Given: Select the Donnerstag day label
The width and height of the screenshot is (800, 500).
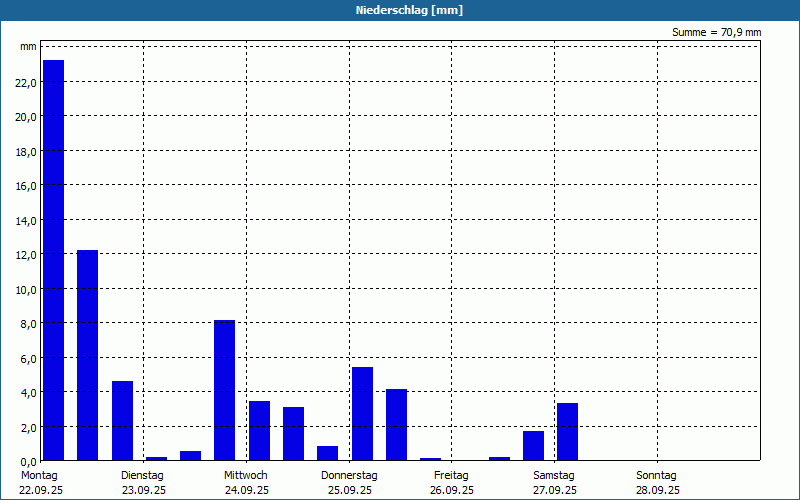Looking at the screenshot, I should coord(349,476).
